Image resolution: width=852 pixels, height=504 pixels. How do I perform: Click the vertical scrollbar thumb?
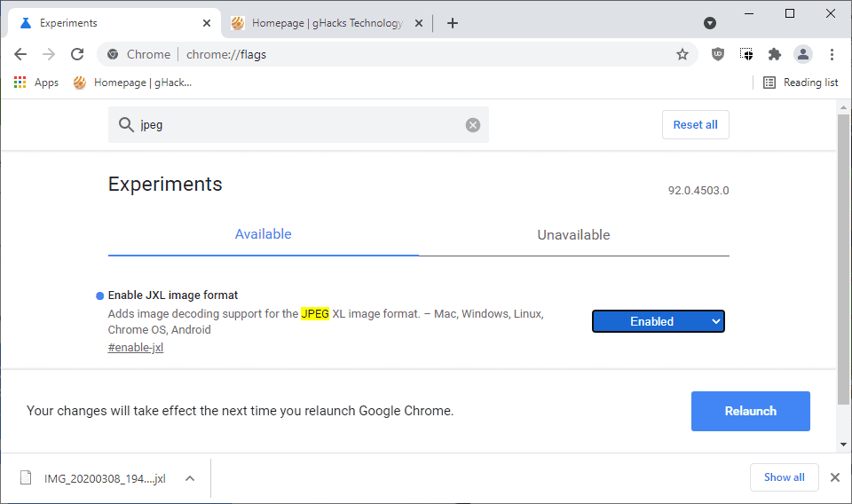[x=843, y=259]
